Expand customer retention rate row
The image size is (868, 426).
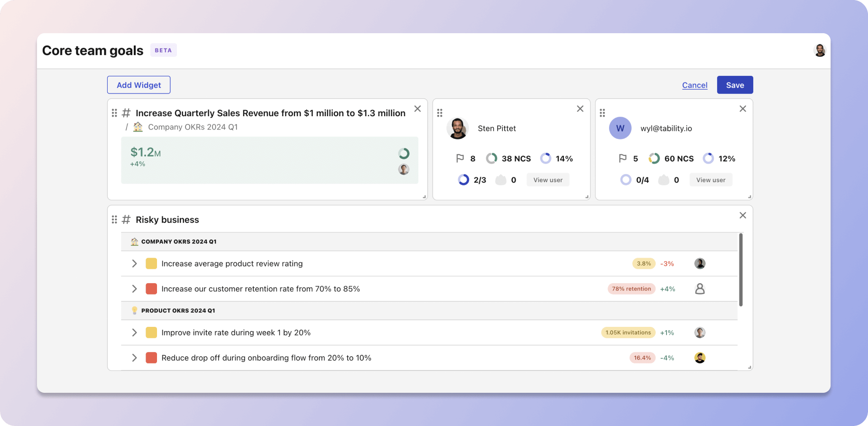[134, 288]
